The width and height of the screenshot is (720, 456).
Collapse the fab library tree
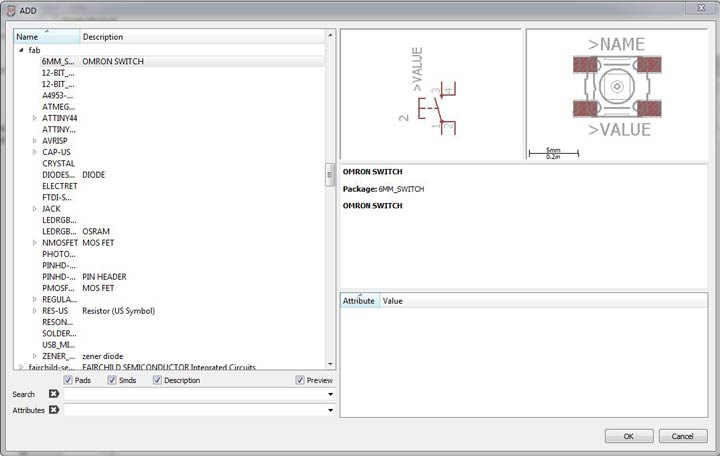click(x=21, y=50)
